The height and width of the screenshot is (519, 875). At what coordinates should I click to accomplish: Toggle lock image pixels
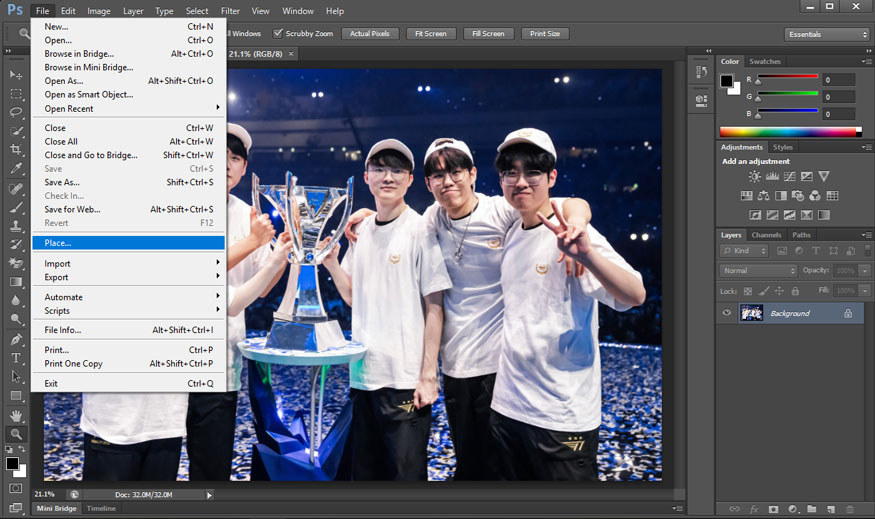click(763, 291)
